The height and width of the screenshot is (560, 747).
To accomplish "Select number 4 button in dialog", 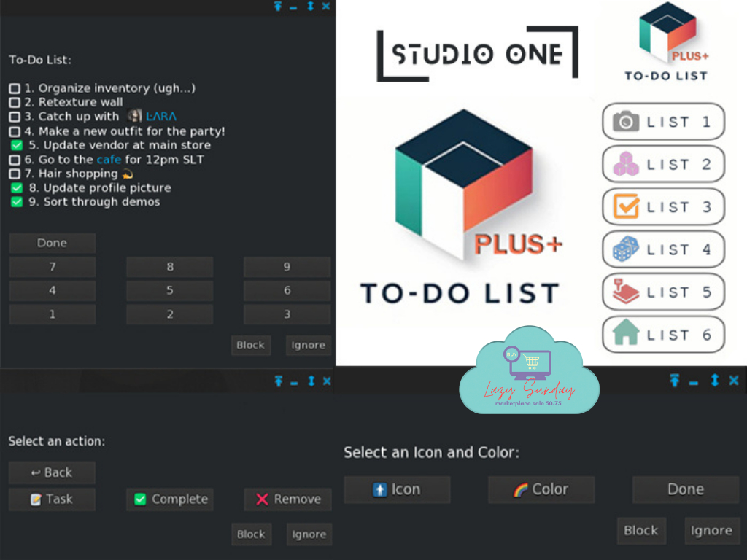I will point(53,290).
